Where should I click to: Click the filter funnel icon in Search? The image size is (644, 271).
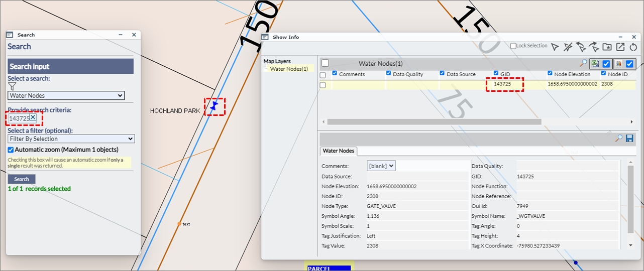(12, 86)
